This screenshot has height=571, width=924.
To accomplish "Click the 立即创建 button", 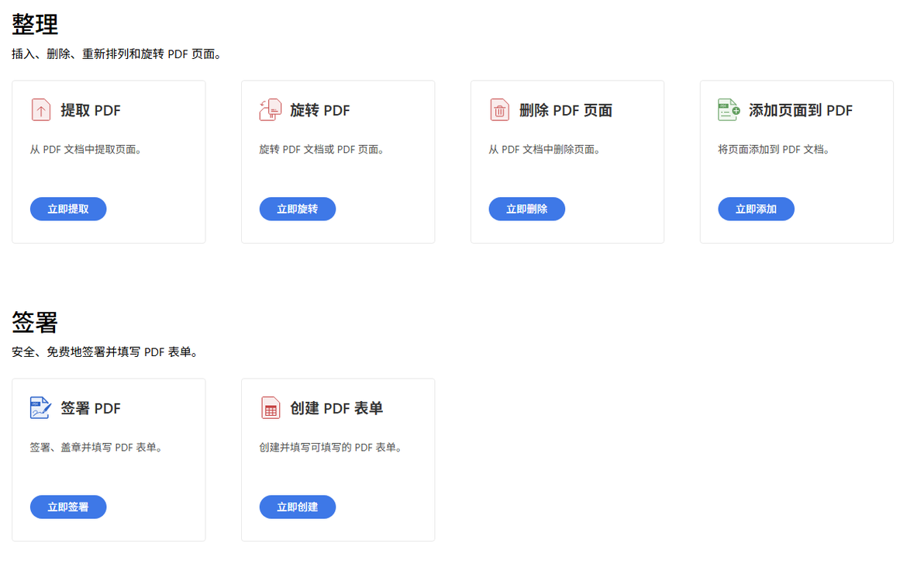I will 298,507.
